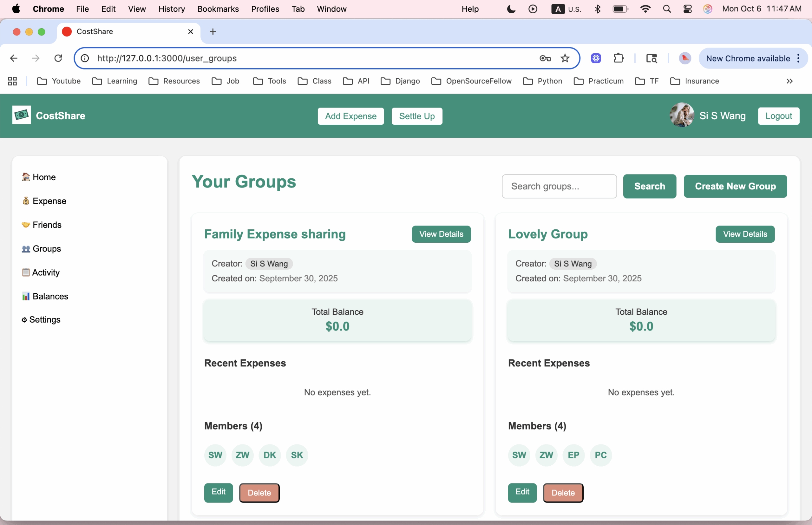This screenshot has height=525, width=812.
Task: Delete the Lovely Group
Action: (563, 493)
